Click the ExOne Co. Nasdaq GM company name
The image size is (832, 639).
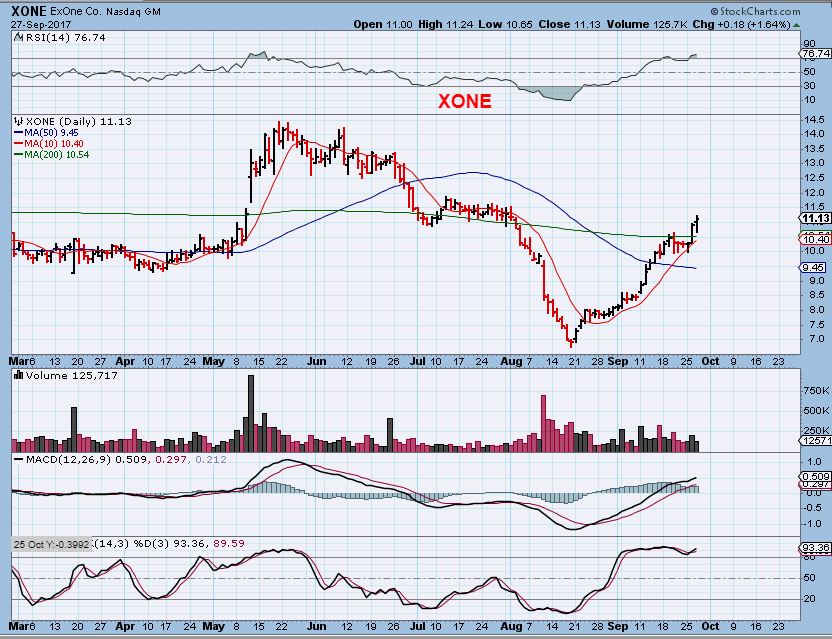point(106,11)
